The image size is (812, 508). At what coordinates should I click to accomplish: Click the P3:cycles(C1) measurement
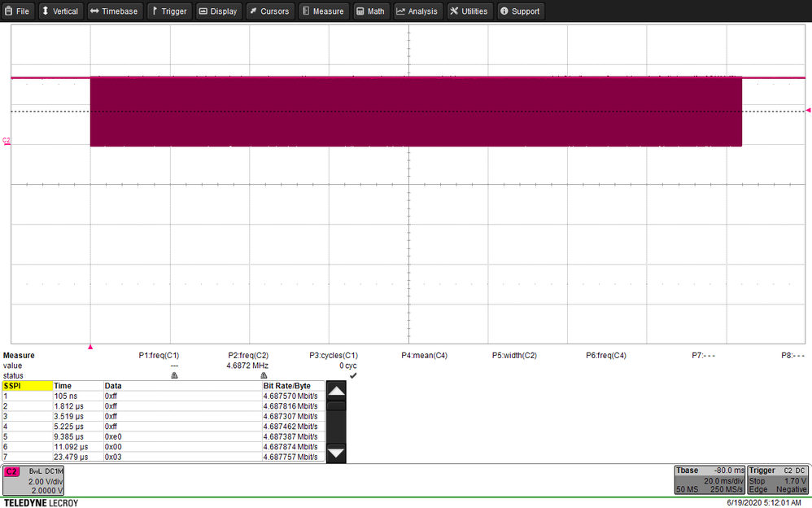point(334,356)
